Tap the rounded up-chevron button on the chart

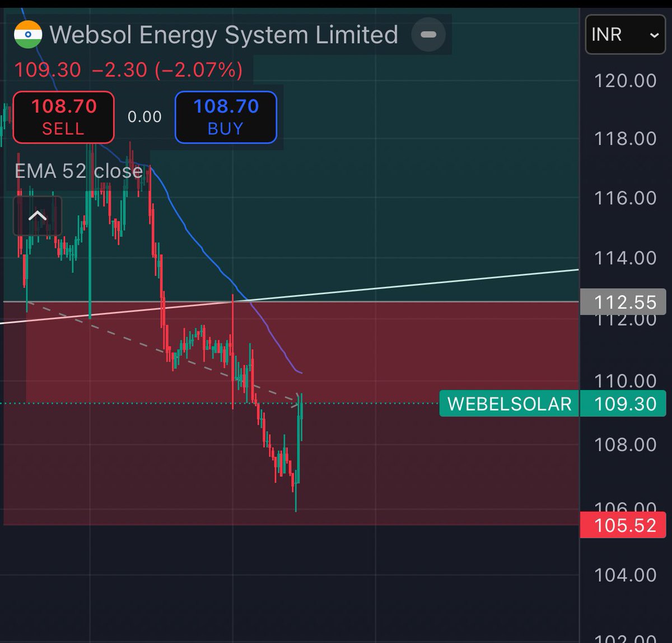[38, 216]
